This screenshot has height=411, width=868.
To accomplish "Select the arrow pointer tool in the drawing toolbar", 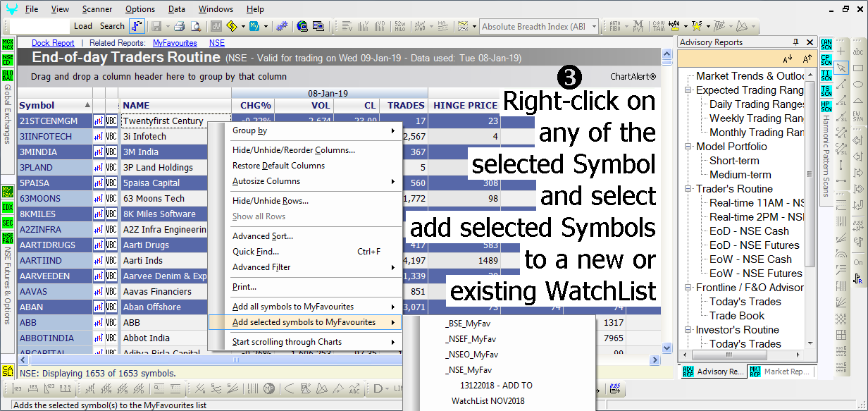I will [841, 68].
